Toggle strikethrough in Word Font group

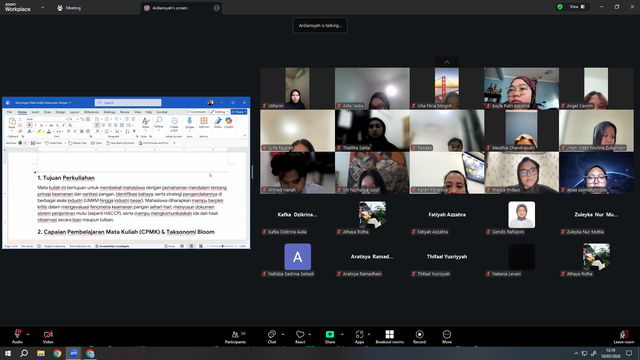click(x=51, y=125)
